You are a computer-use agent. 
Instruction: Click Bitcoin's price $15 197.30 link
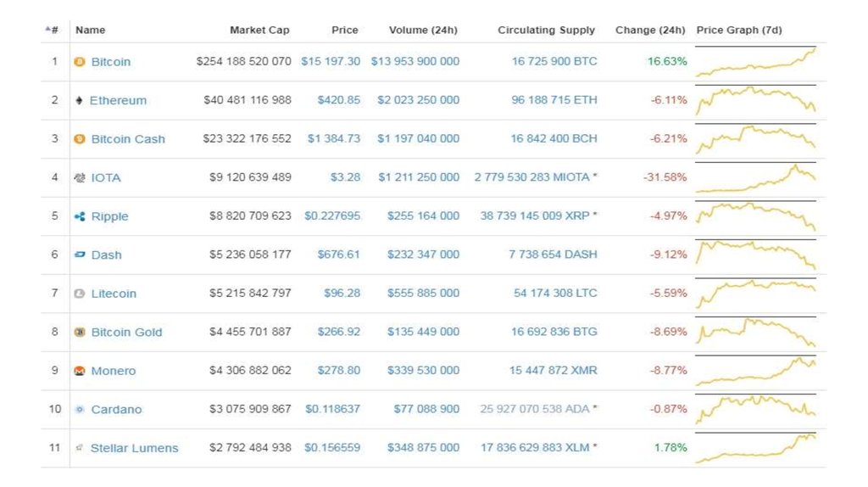pos(331,62)
